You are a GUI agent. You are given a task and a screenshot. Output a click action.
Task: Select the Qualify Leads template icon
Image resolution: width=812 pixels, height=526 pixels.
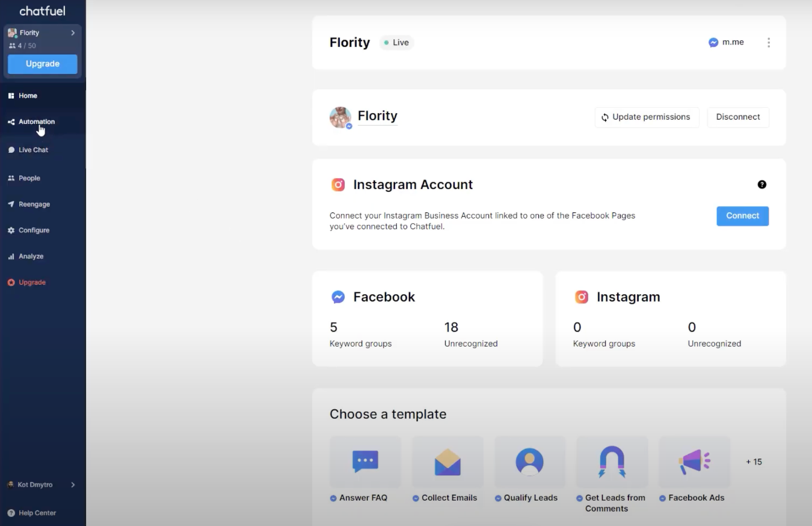click(x=530, y=462)
